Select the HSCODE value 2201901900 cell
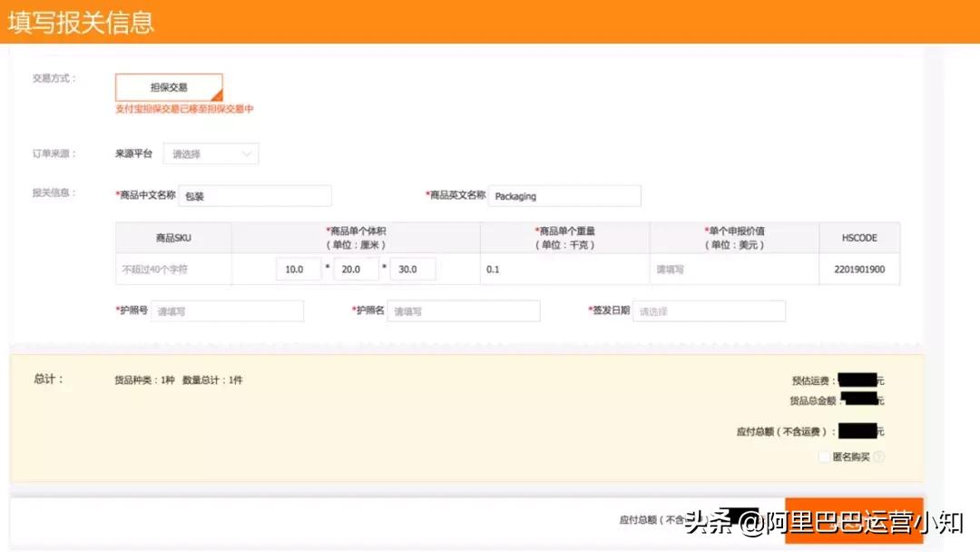The image size is (980, 552). click(858, 269)
